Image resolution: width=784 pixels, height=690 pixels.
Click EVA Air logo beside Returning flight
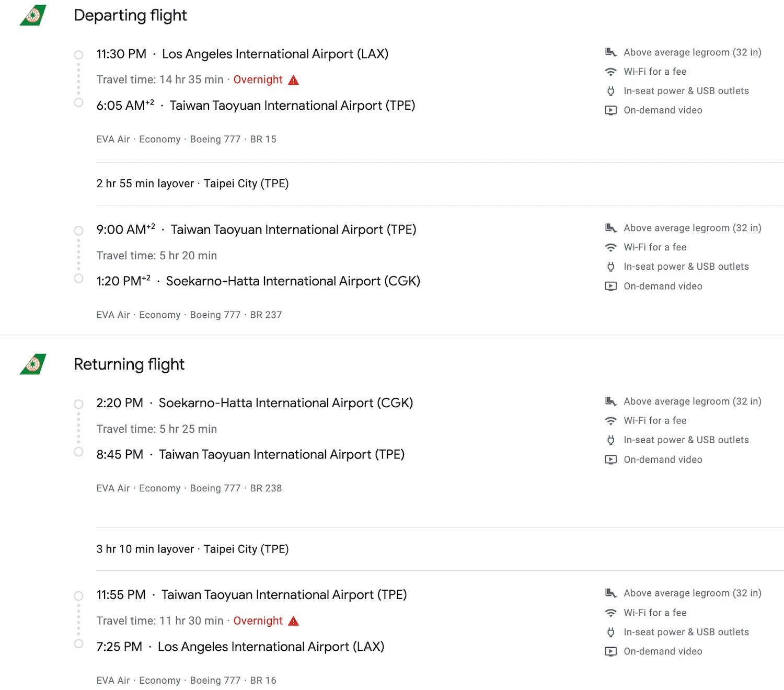pos(33,364)
